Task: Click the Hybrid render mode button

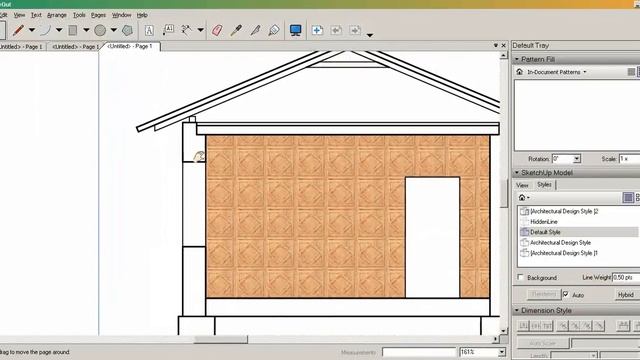Action: click(x=626, y=295)
